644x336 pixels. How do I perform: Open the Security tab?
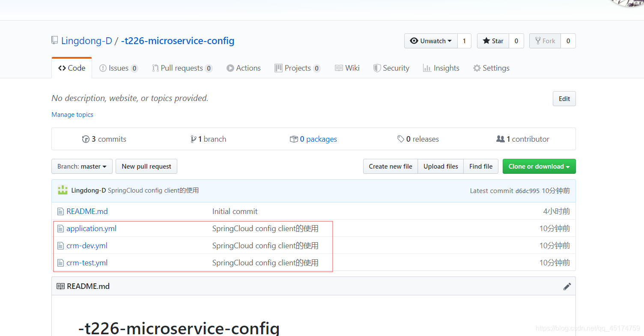click(391, 68)
